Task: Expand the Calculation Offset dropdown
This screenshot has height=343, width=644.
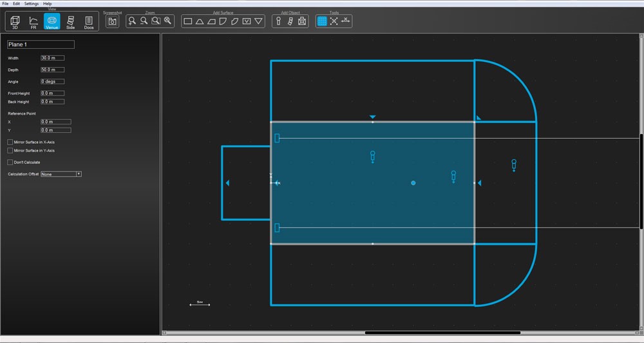Action: (79, 174)
